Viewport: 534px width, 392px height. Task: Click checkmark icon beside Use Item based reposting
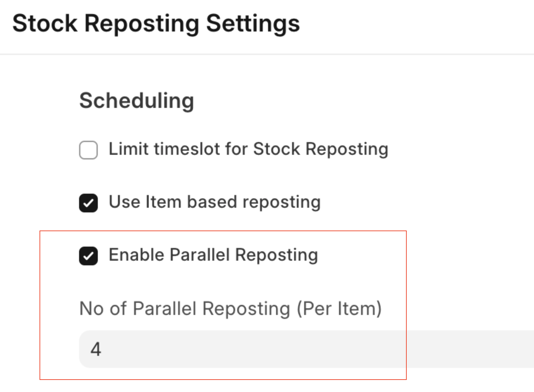(88, 203)
